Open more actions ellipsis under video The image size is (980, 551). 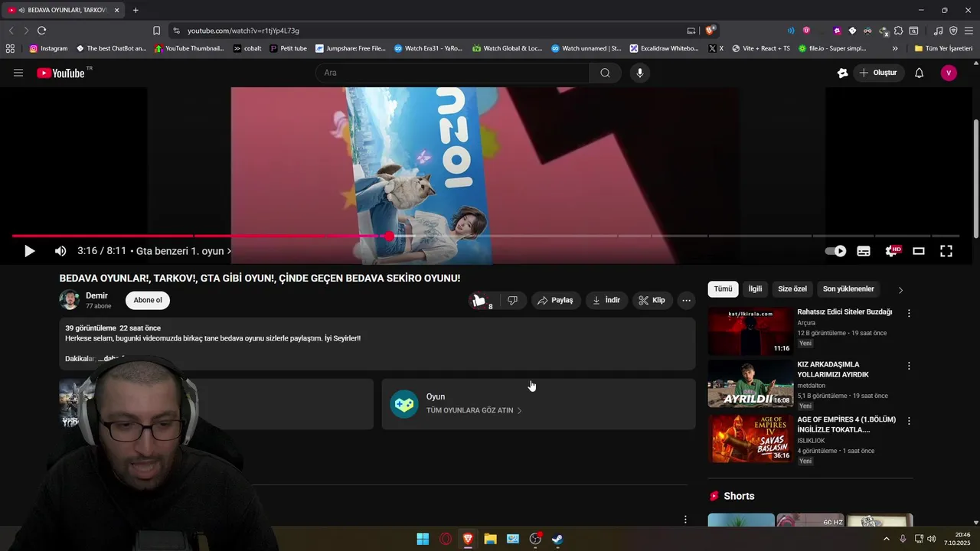click(686, 300)
